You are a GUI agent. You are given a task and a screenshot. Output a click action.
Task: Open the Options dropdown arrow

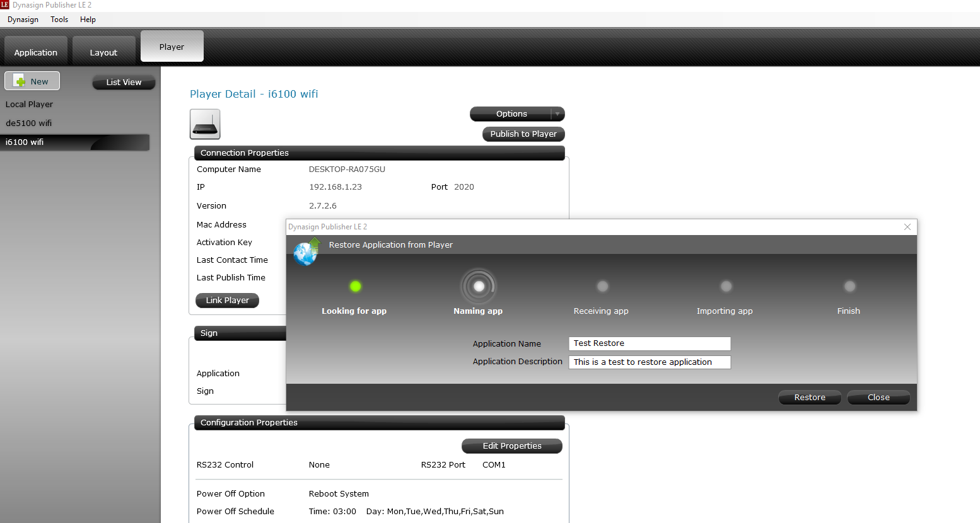pyautogui.click(x=557, y=114)
